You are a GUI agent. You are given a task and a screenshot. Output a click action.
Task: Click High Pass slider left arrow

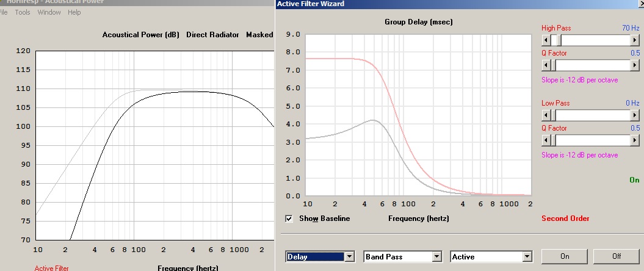coord(546,40)
